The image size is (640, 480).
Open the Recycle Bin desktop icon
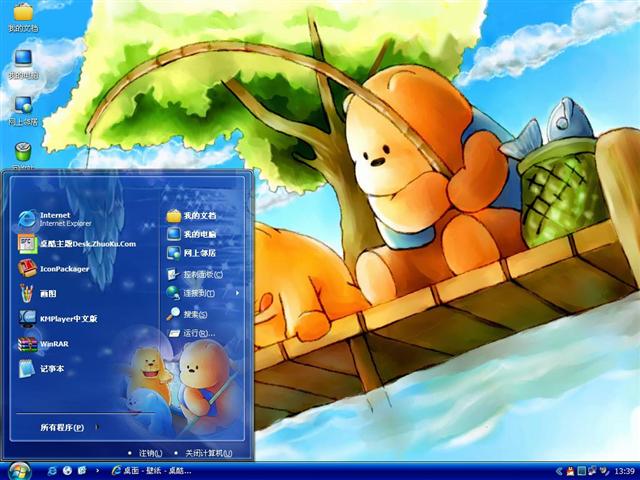(x=23, y=155)
